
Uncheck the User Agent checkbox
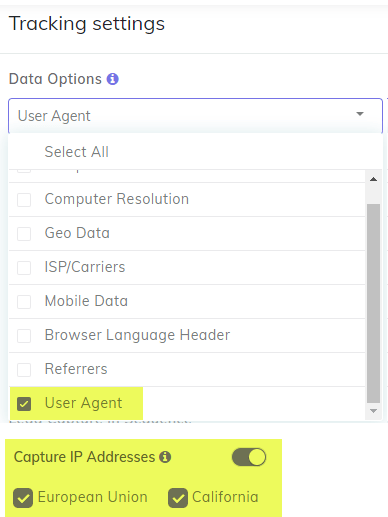pyautogui.click(x=24, y=404)
